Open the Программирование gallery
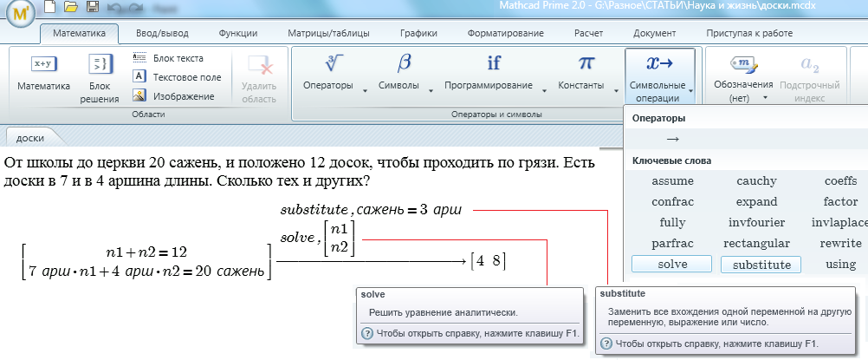The width and height of the screenshot is (868, 360). [x=495, y=72]
